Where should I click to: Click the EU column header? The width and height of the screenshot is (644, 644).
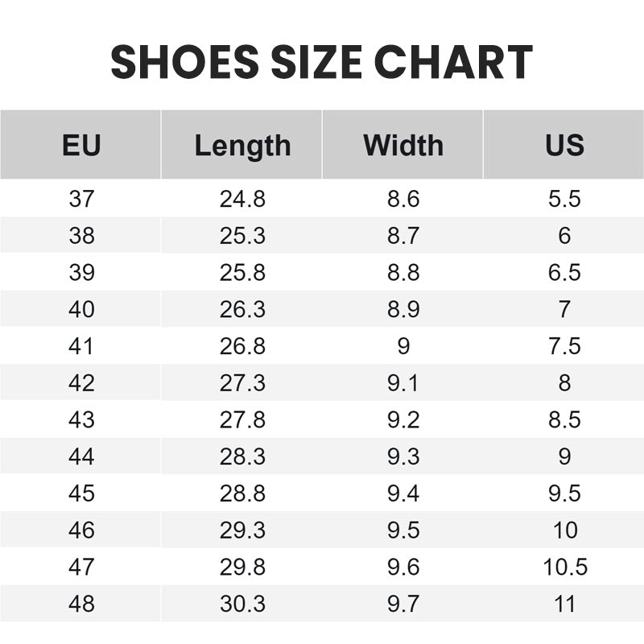(x=81, y=145)
